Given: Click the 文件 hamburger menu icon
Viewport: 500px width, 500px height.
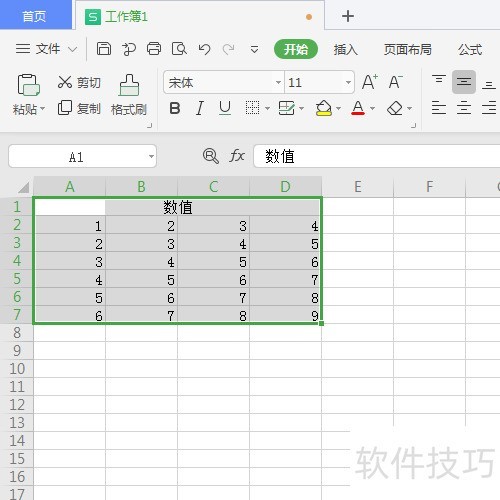Looking at the screenshot, I should (23, 49).
